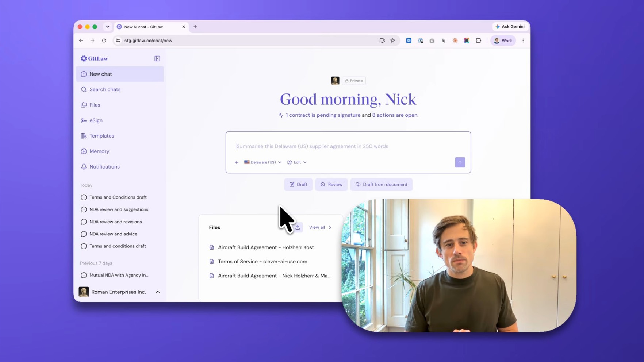Open the GitLaw logo home link
644x362 pixels.
(x=94, y=58)
